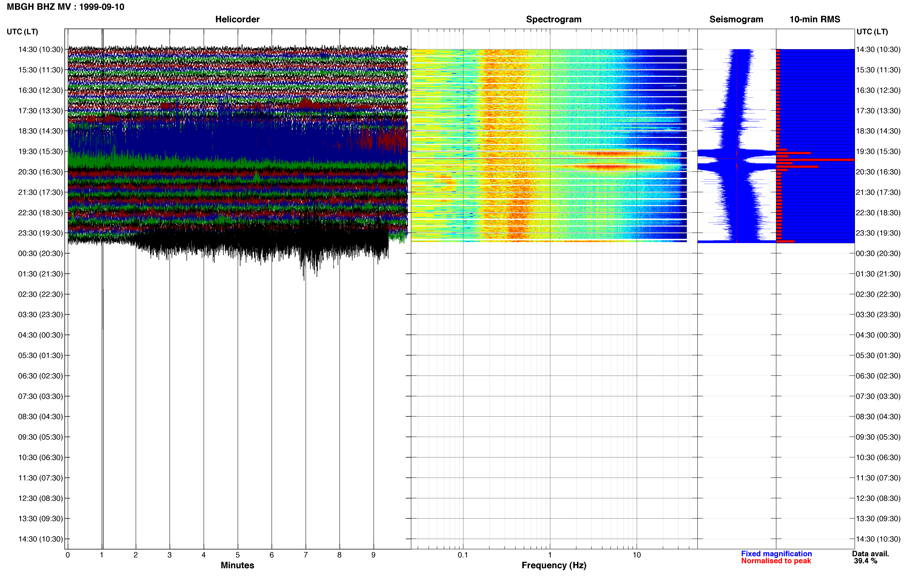
Task: Click left time label 20:30 (16:30)
Action: pyautogui.click(x=41, y=172)
